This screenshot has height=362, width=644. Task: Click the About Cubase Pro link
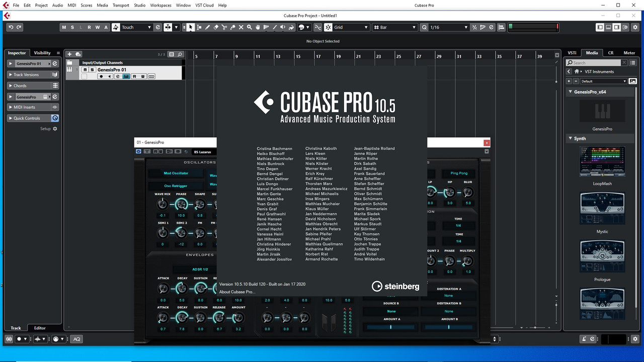[x=237, y=292]
